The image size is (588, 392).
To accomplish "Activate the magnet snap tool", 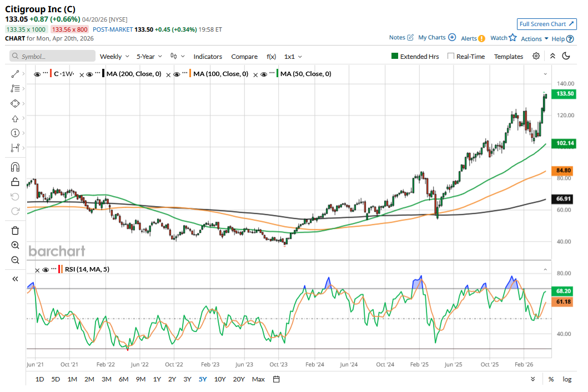I will 15,167.
